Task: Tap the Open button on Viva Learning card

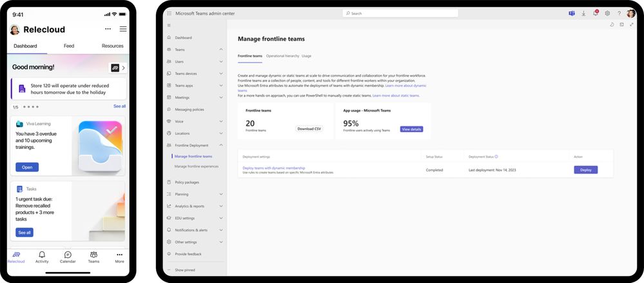Action: (27, 167)
